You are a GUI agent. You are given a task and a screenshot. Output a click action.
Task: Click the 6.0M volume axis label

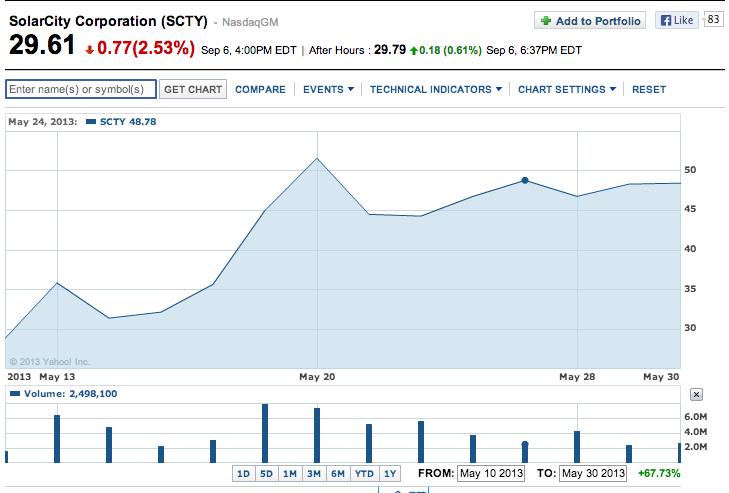point(696,417)
